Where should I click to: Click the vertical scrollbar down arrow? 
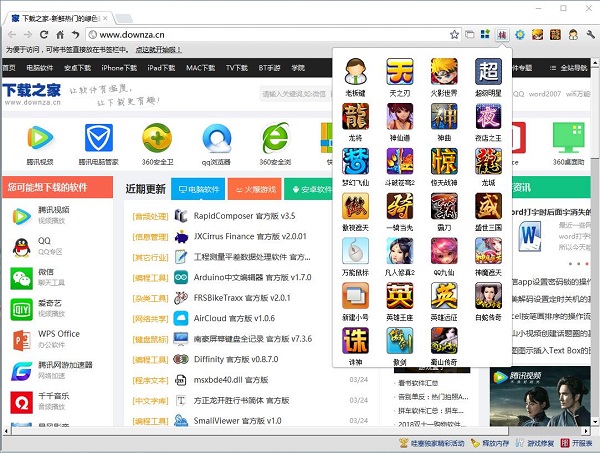595,422
